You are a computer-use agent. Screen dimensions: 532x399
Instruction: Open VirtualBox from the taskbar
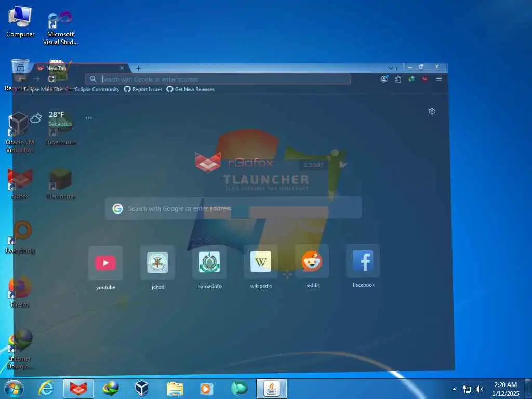[141, 389]
